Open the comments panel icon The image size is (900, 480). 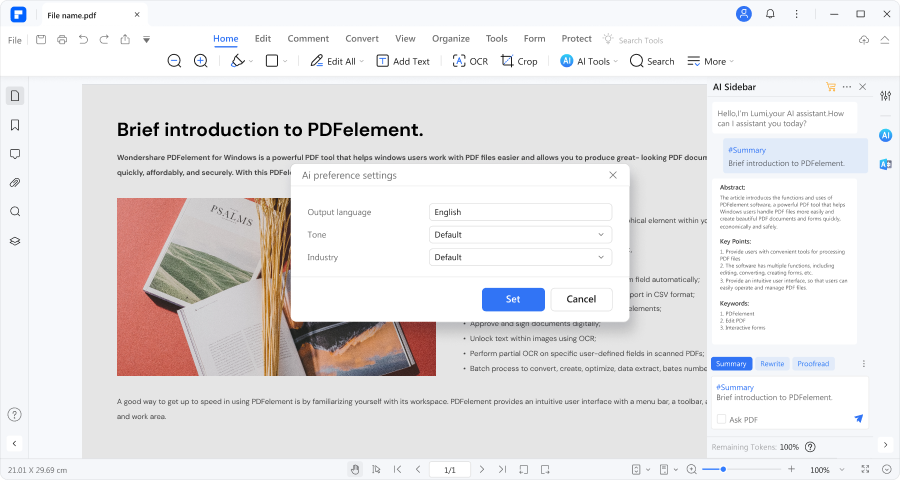click(x=15, y=154)
